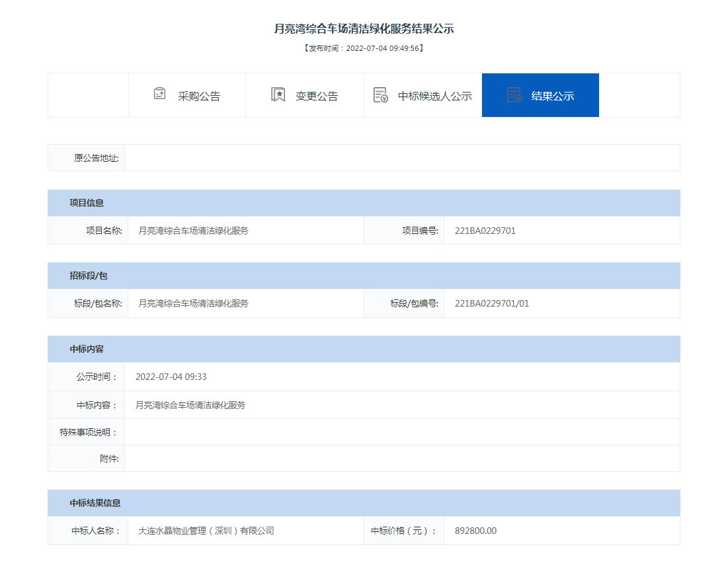Click the 结果公示 document icon
This screenshot has height=563, width=728.
(x=514, y=94)
